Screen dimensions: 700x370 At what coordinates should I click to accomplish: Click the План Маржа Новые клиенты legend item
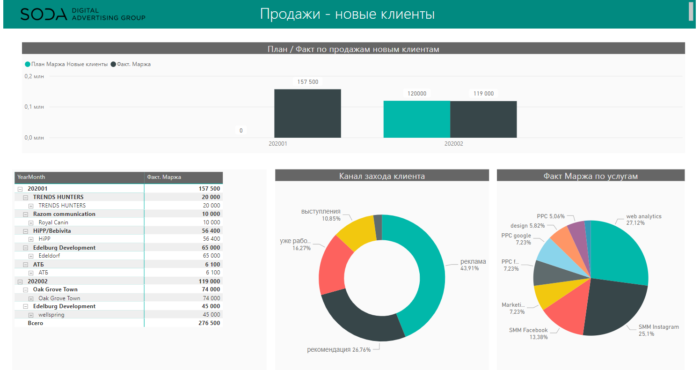click(x=66, y=64)
